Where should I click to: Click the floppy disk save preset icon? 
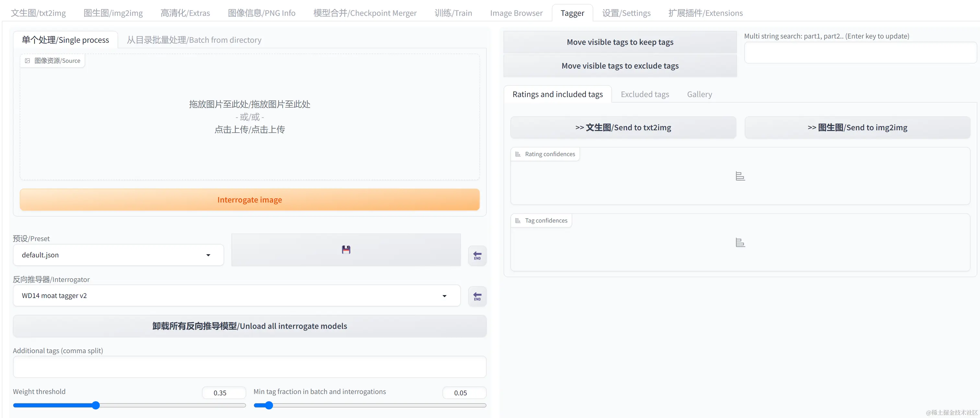[346, 250]
